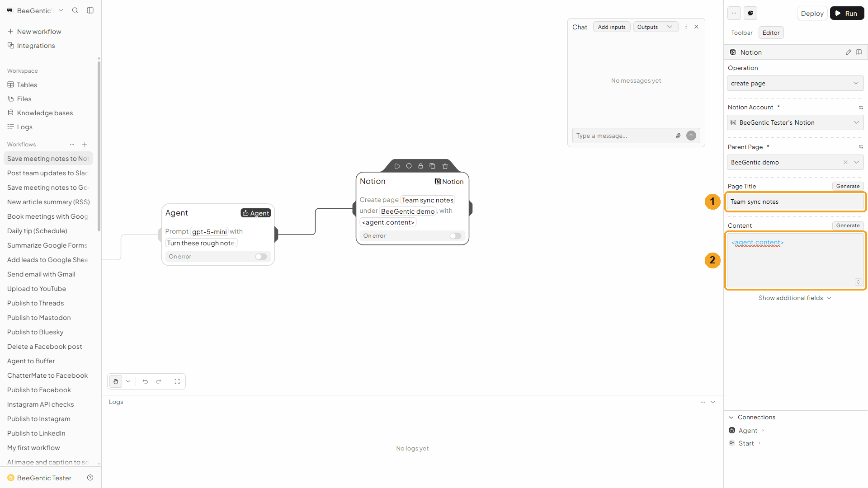Click the Page Title input field

pos(795,202)
